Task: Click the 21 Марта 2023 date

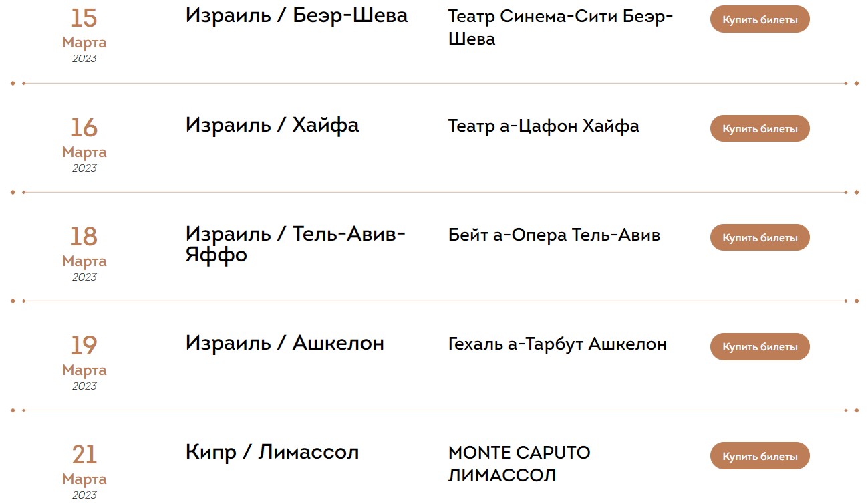Action: pyautogui.click(x=84, y=471)
